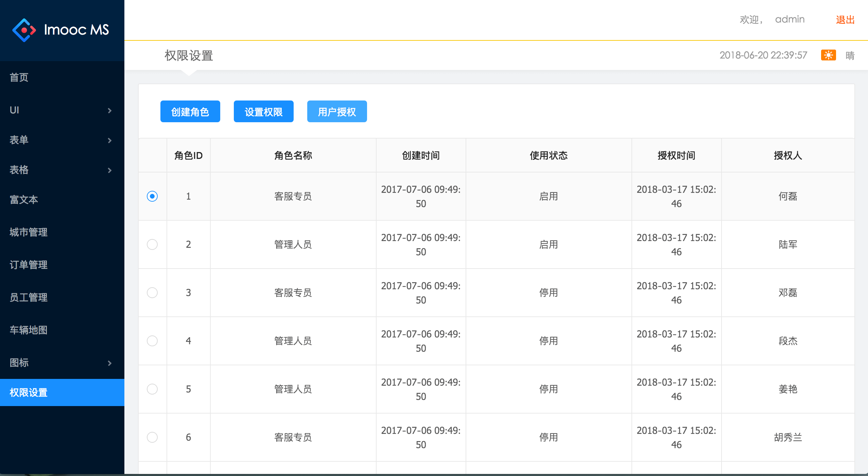Image resolution: width=868 pixels, height=476 pixels.
Task: Select 权限设置 in sidebar
Action: 62,392
